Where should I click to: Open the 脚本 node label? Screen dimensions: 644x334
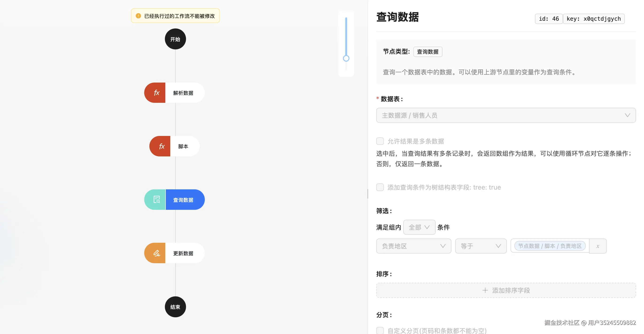183,146
